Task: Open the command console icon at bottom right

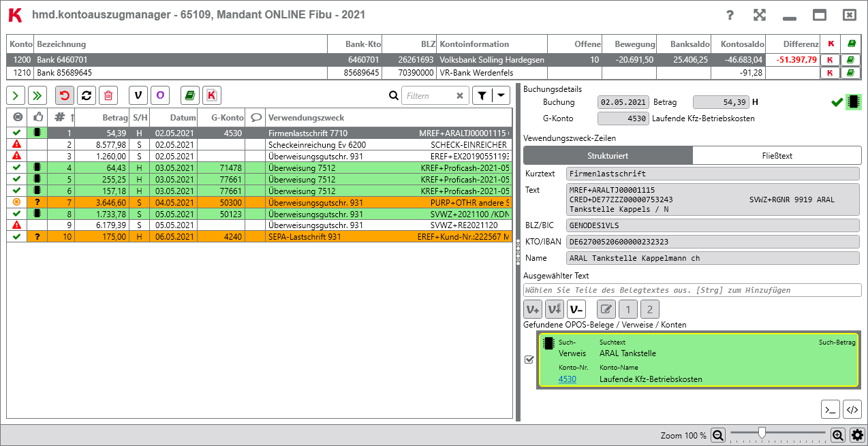Action: pos(829,409)
